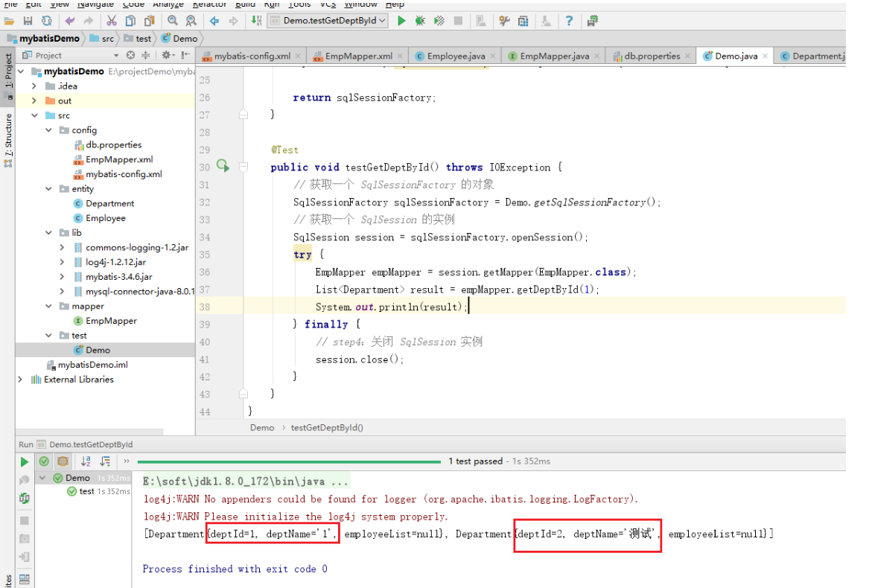
Task: Open Project Structure icon in toolbar
Action: pos(523,21)
